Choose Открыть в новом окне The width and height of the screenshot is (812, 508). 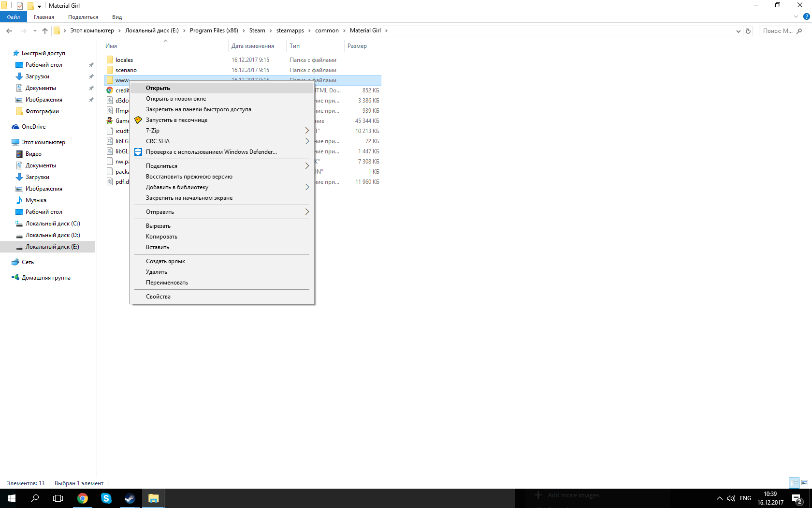pyautogui.click(x=222, y=99)
